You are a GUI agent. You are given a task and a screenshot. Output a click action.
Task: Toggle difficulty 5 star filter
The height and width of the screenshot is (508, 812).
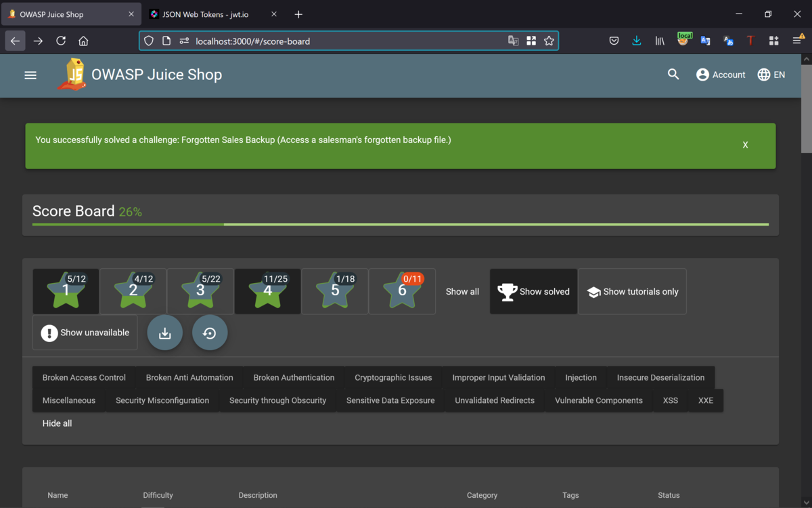(x=335, y=291)
